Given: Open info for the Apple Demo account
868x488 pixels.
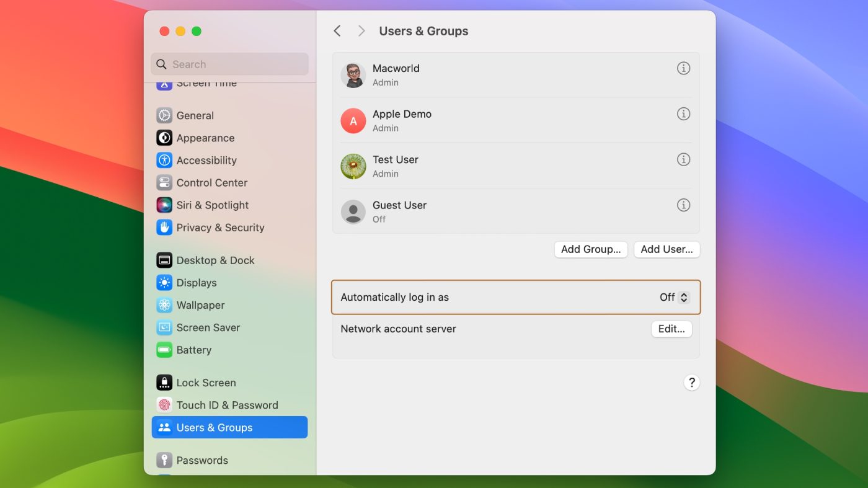Looking at the screenshot, I should click(683, 114).
